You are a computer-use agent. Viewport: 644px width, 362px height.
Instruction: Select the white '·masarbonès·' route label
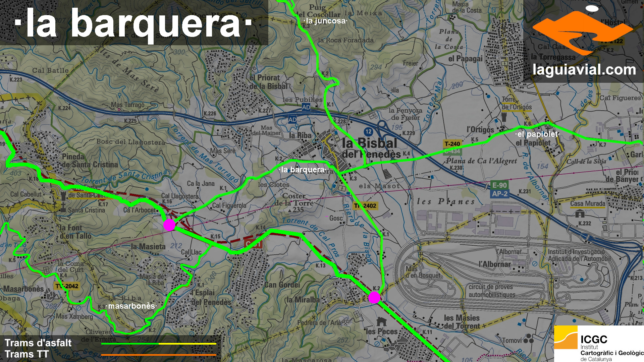(131, 306)
